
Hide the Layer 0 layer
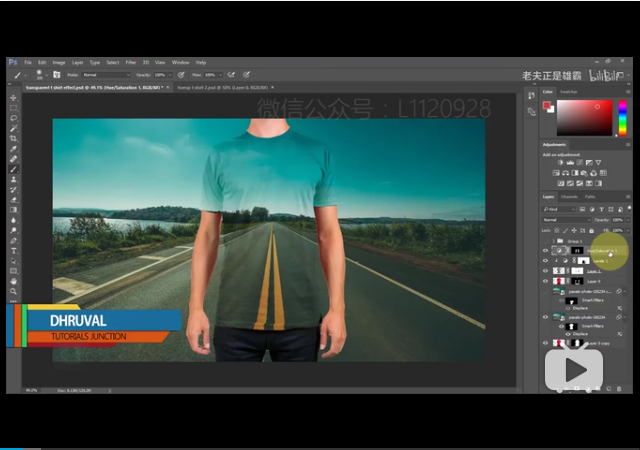click(545, 281)
